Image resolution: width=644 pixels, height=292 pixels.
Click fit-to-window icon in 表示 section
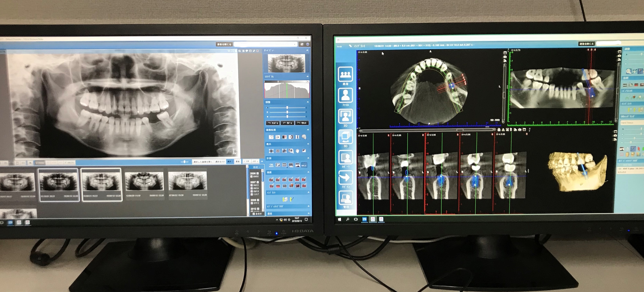coord(271,151)
